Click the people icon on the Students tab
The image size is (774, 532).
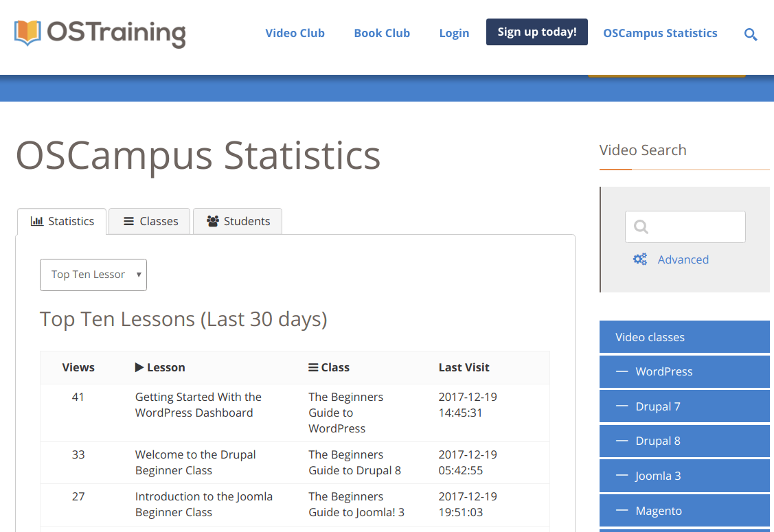(213, 221)
